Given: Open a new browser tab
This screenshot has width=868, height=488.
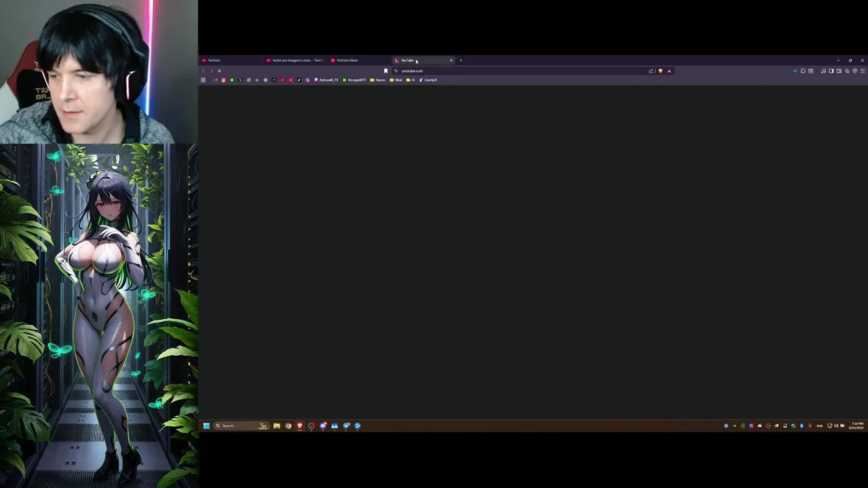Looking at the screenshot, I should (x=460, y=60).
